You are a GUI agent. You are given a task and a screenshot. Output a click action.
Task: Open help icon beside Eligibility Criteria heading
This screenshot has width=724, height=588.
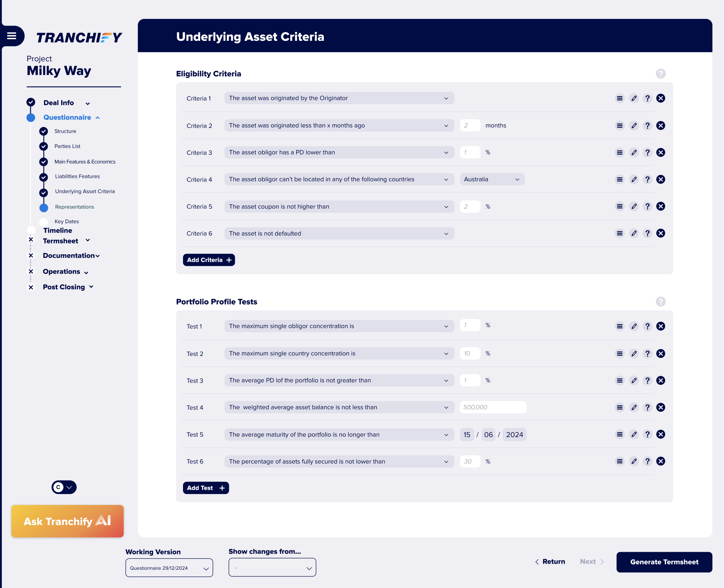(x=660, y=74)
